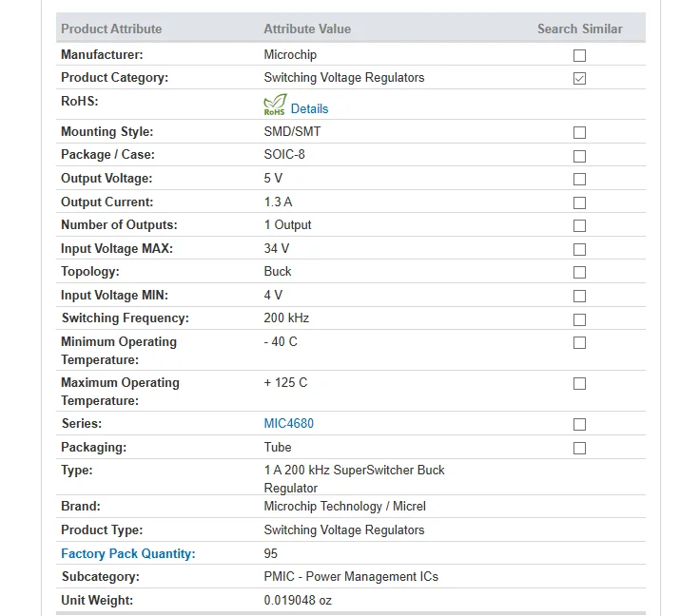Click the SOIC-8 package value
This screenshot has height=616, width=680.
point(284,155)
